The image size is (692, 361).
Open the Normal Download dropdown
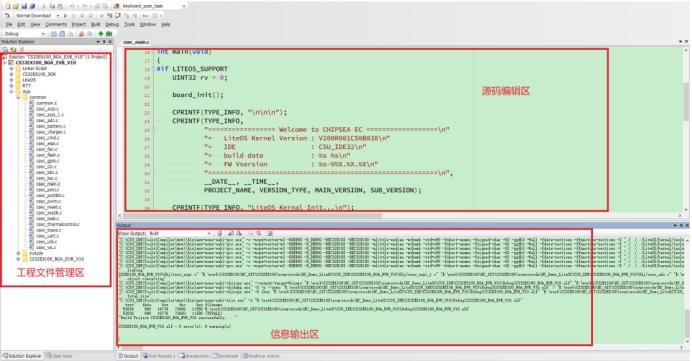point(37,15)
